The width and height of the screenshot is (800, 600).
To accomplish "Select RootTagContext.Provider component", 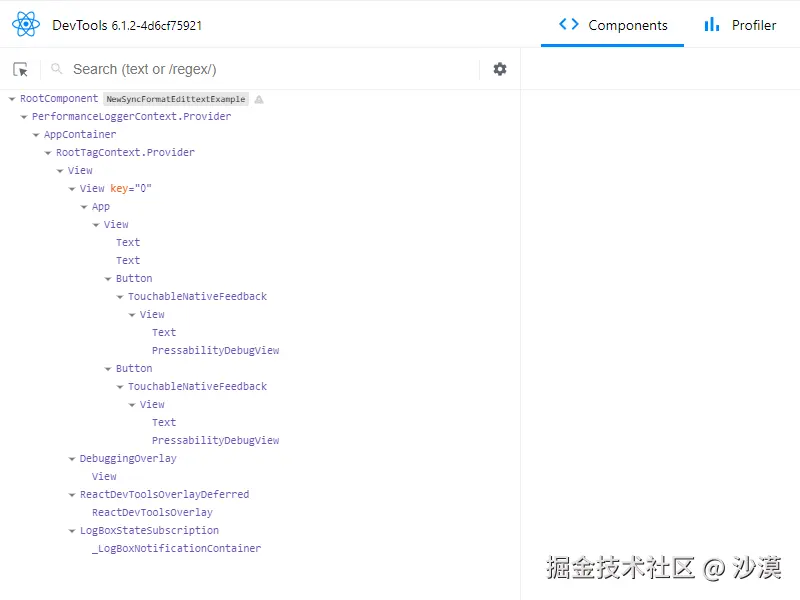I will 126,152.
